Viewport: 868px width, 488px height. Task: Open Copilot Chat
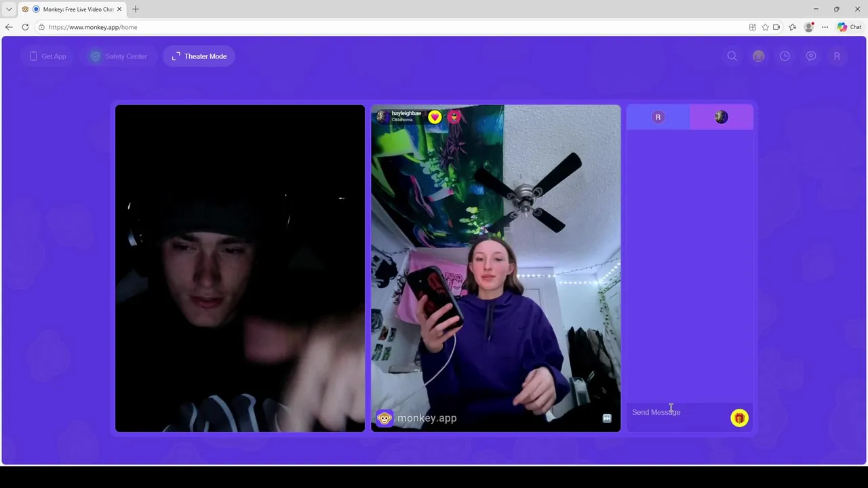(x=850, y=27)
